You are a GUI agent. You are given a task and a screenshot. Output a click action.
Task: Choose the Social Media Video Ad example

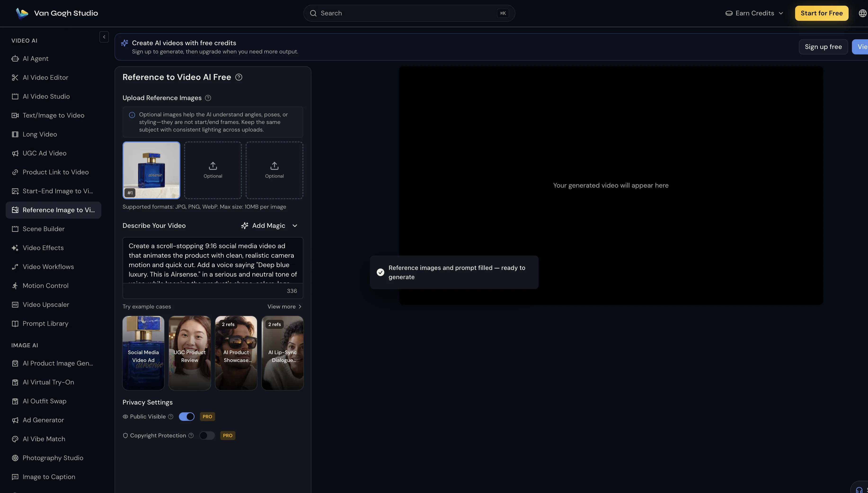(x=143, y=353)
